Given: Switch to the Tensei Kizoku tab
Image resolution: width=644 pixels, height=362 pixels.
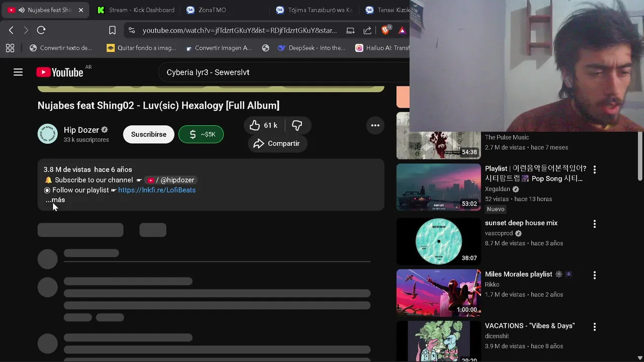Looking at the screenshot, I should (386, 10).
